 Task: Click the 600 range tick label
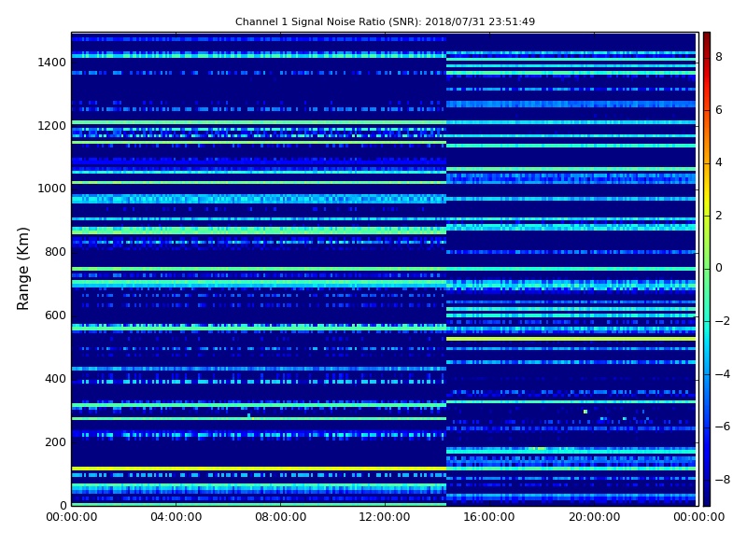[x=55, y=315]
